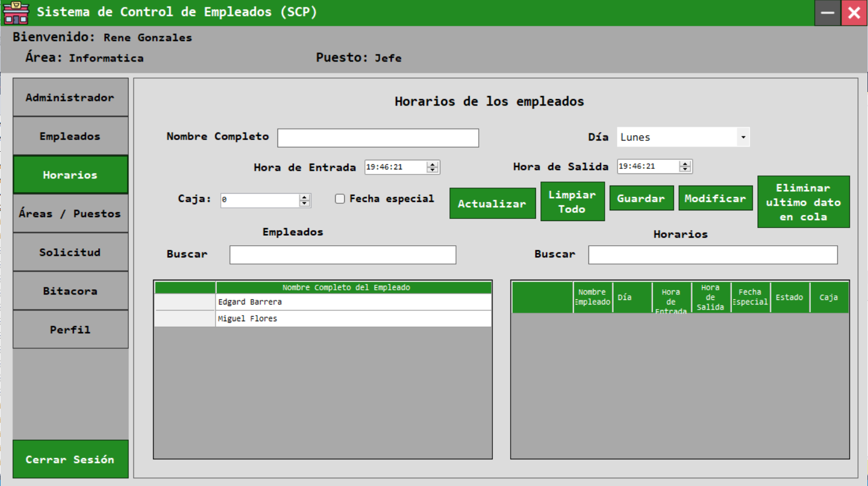The width and height of the screenshot is (868, 486).
Task: Decrease Hora de Salida with down arrow
Action: pos(685,170)
